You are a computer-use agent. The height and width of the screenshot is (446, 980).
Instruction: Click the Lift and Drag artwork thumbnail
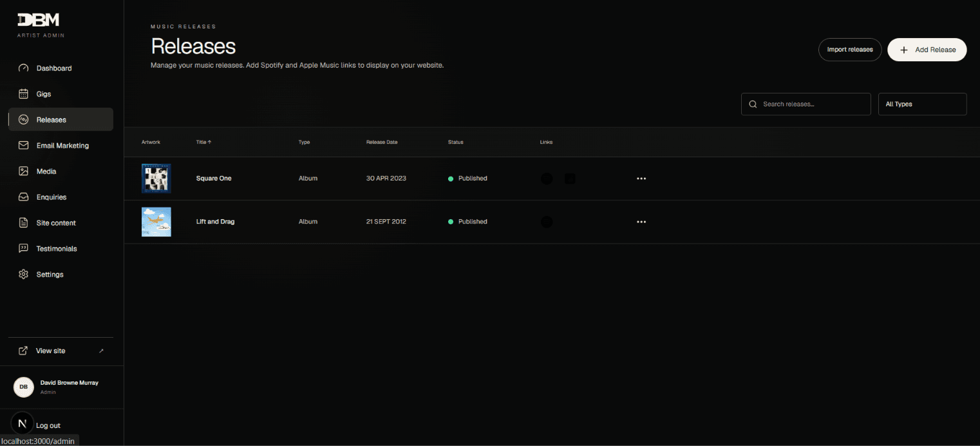click(x=156, y=222)
